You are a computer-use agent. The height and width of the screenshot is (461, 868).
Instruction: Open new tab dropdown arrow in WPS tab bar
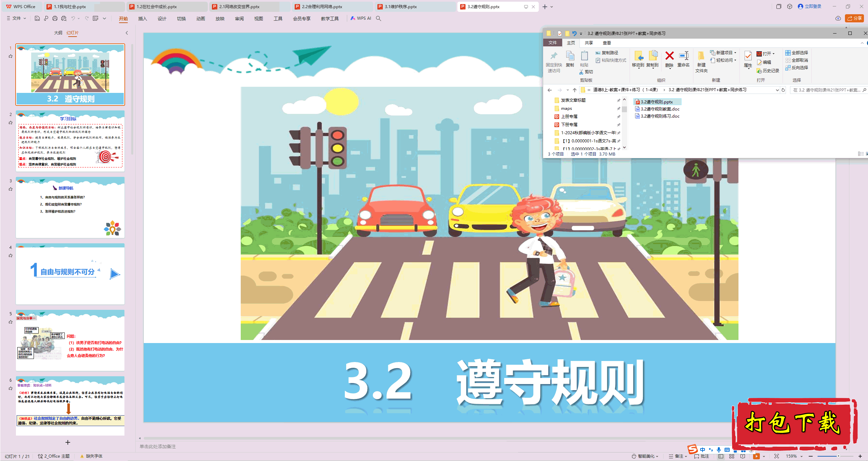point(552,7)
